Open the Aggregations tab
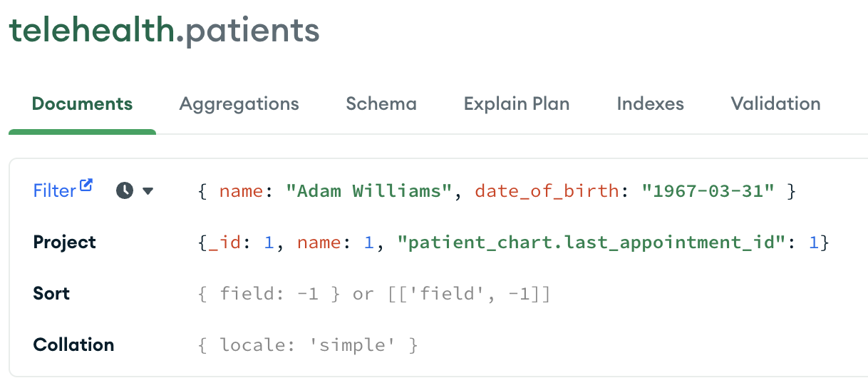The height and width of the screenshot is (388, 868). (239, 104)
